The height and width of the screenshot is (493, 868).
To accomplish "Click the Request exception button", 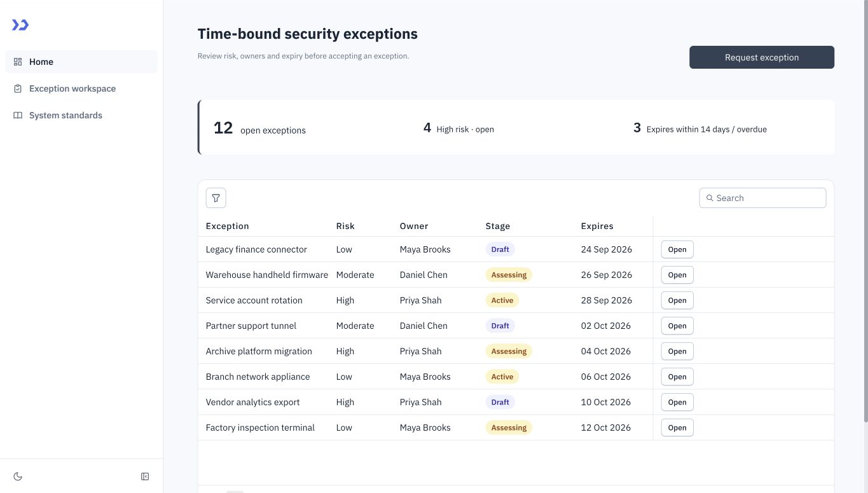I will pos(762,57).
